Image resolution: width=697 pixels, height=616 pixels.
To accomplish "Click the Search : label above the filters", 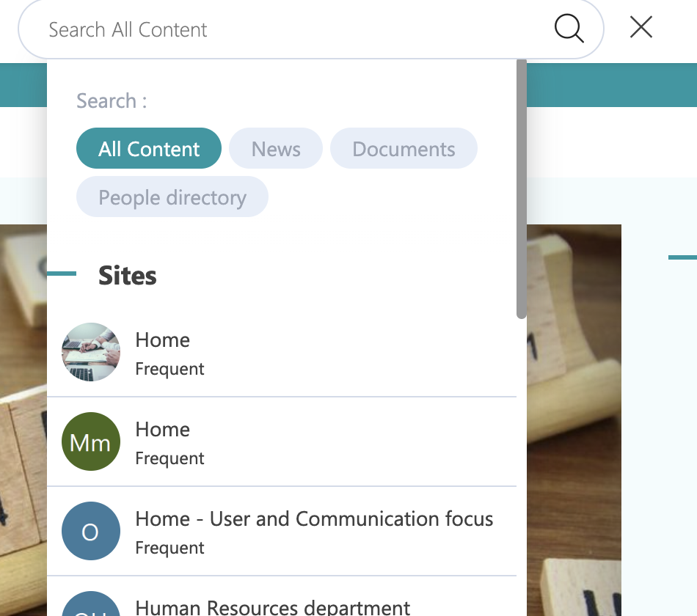I will point(112,101).
